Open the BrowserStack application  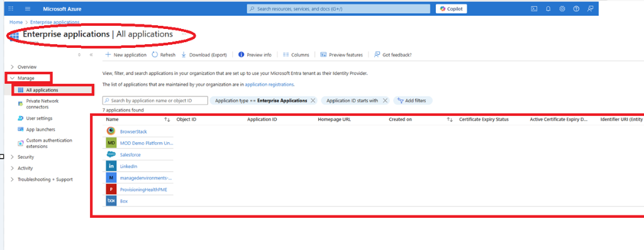click(x=133, y=132)
